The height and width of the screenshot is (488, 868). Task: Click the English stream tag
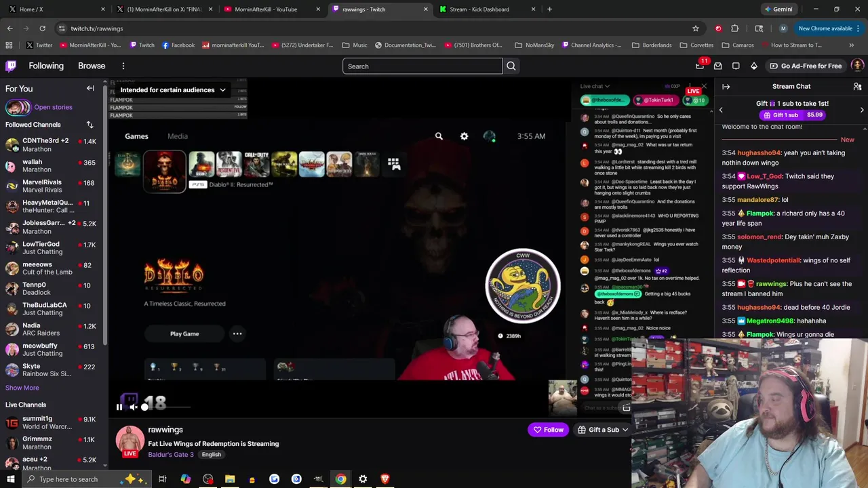pyautogui.click(x=212, y=455)
